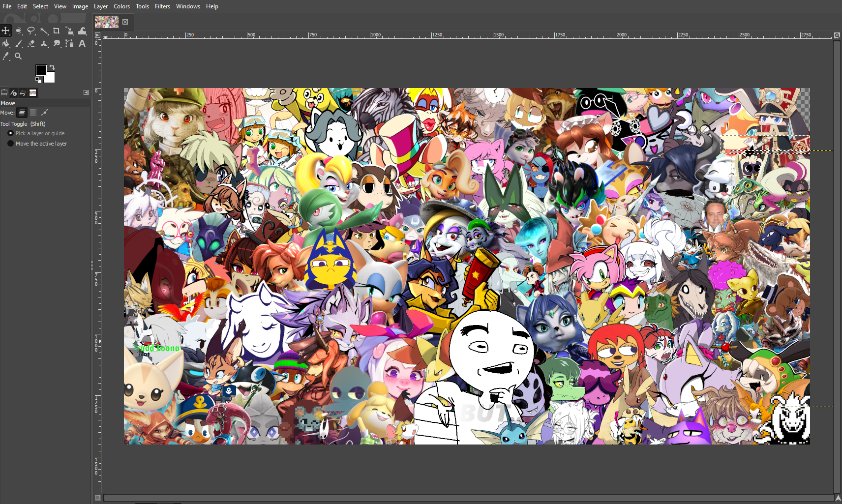Select the Paintbrush tool
This screenshot has width=842, height=504.
tap(18, 43)
